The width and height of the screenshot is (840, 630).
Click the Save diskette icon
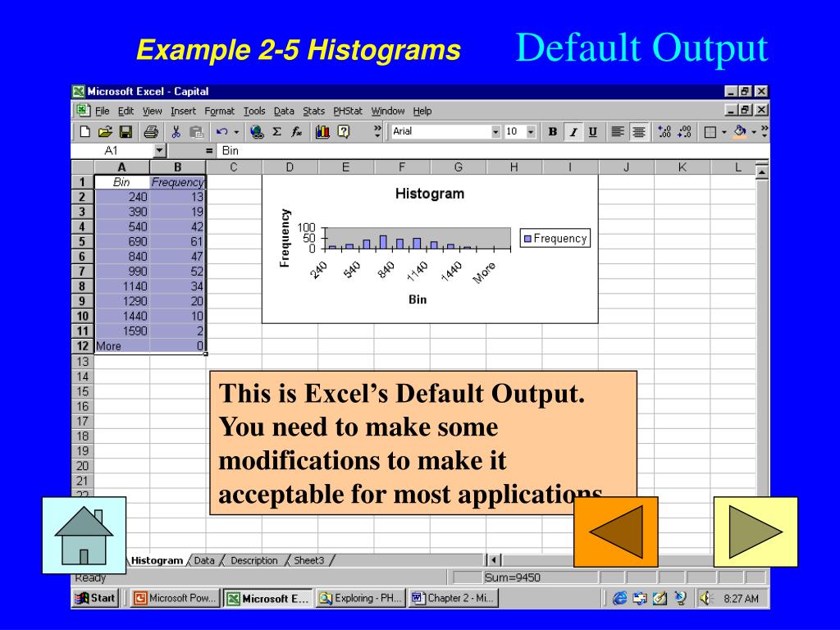point(126,131)
